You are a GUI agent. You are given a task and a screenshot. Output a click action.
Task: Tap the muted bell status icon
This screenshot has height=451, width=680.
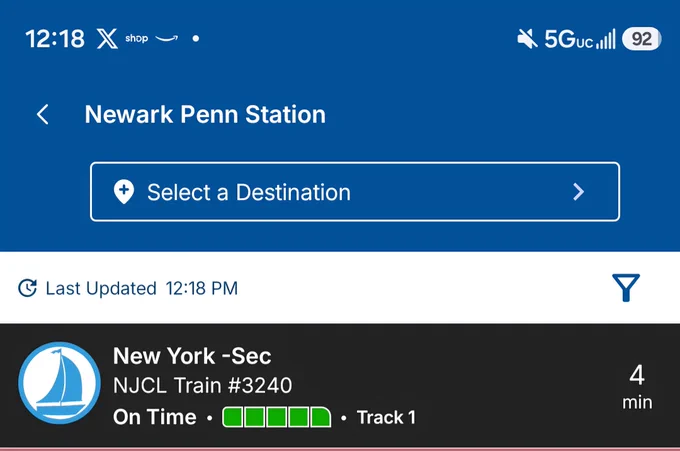coord(527,39)
